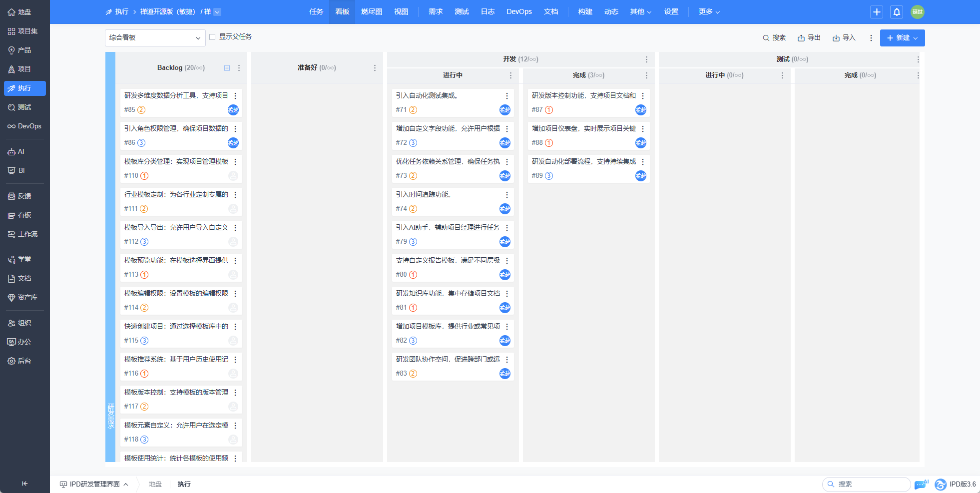The width and height of the screenshot is (980, 493).
Task: Open the BI module in the sidebar
Action: 21,170
